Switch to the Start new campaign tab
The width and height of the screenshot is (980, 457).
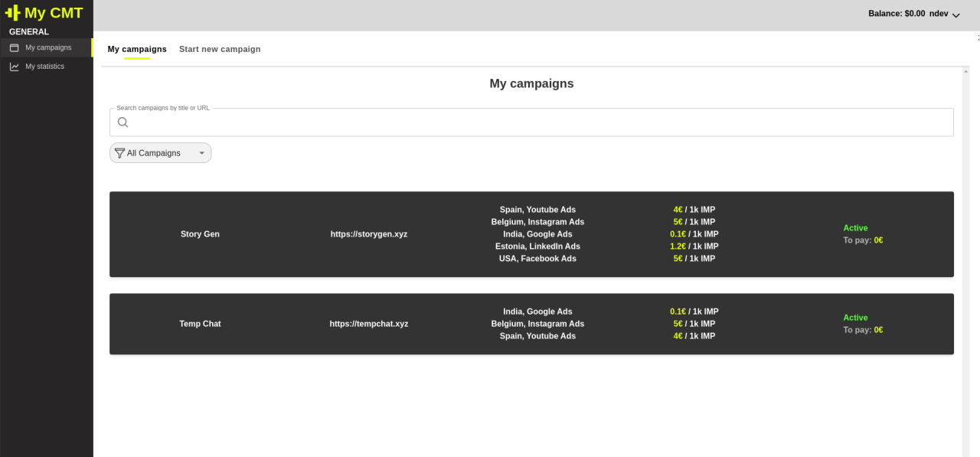pyautogui.click(x=220, y=49)
